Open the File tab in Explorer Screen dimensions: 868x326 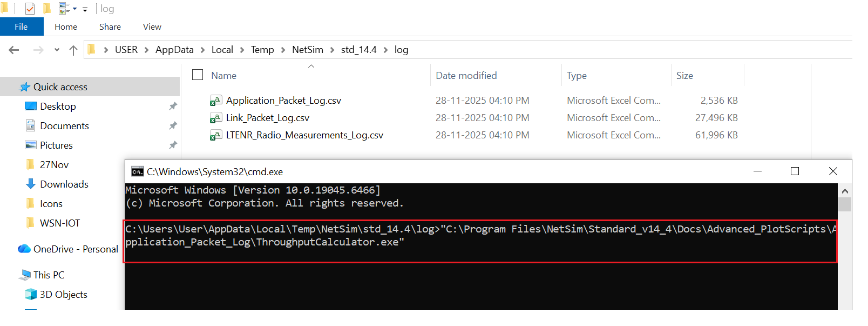coord(22,26)
